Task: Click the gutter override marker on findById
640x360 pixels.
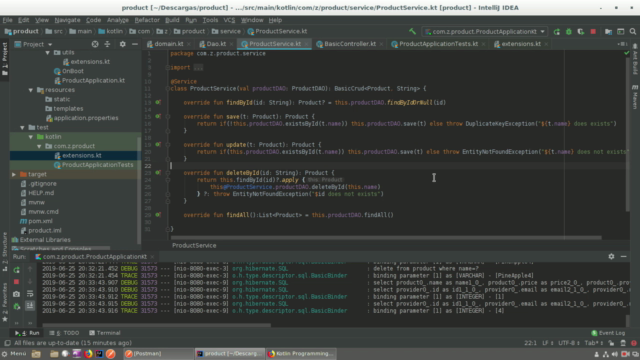Action: [158, 102]
